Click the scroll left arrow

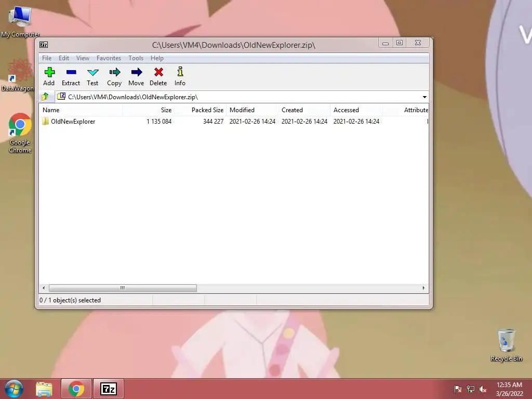click(x=44, y=288)
